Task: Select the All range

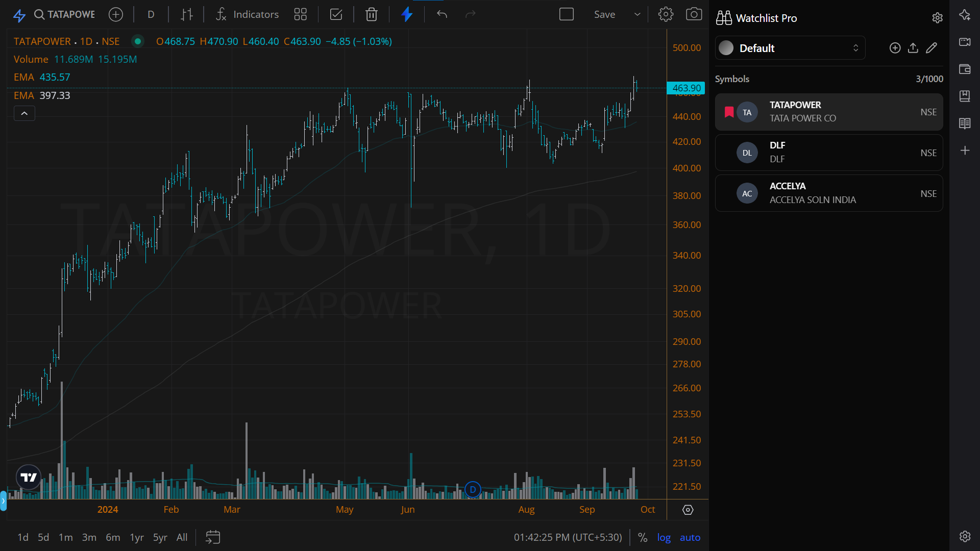Action: pos(182,537)
